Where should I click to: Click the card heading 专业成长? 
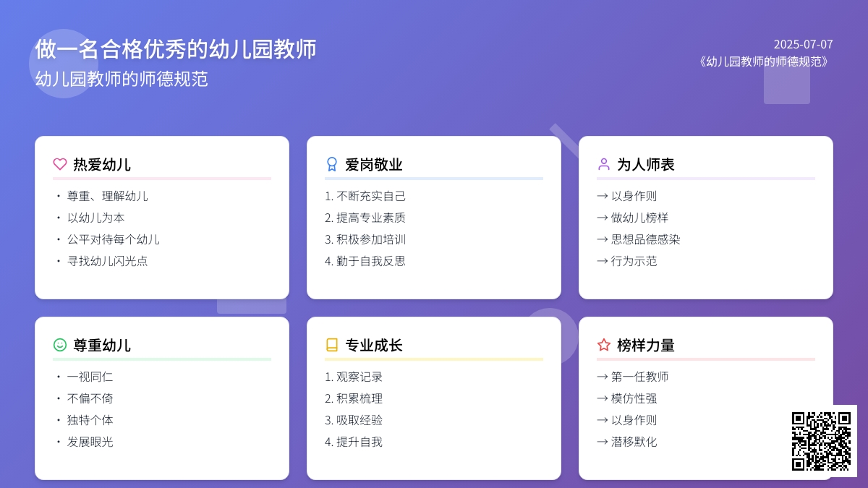374,345
